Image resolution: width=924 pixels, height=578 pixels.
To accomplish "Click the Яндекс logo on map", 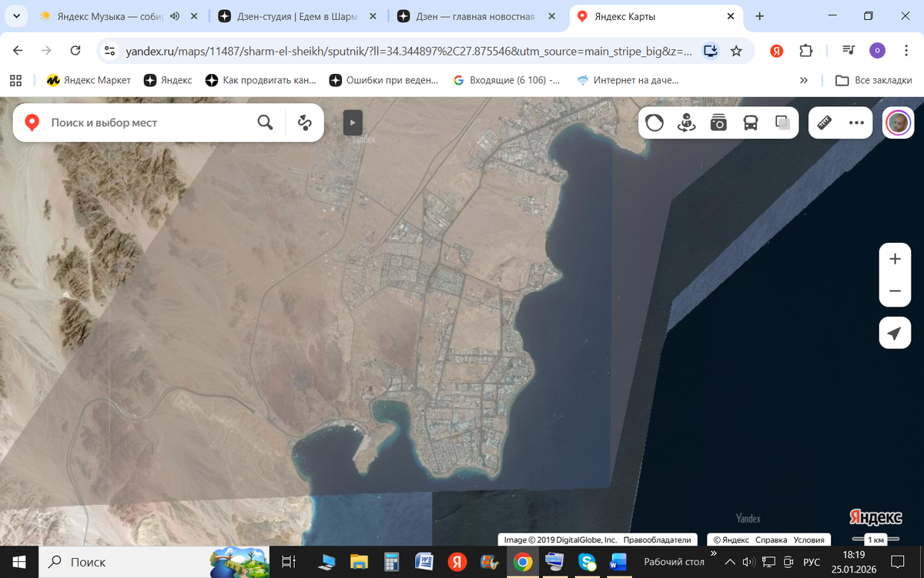I will coord(875,517).
